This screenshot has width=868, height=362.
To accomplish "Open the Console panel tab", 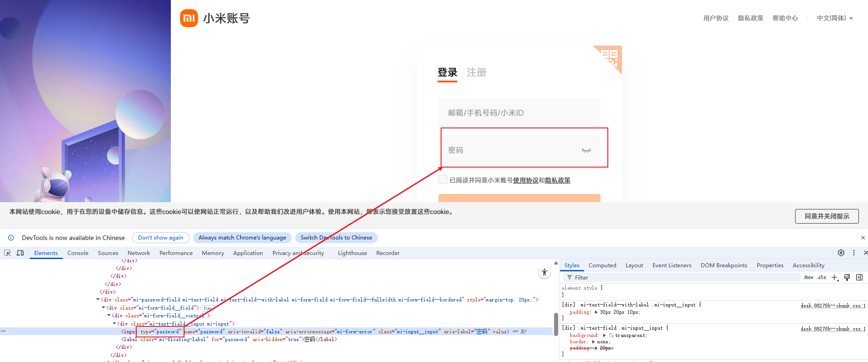I will coord(78,253).
